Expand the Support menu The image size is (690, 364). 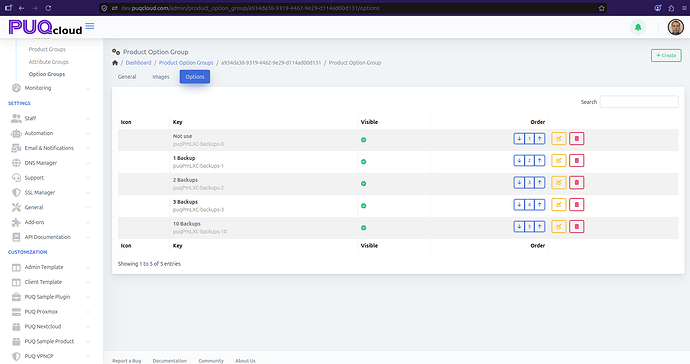(x=51, y=178)
